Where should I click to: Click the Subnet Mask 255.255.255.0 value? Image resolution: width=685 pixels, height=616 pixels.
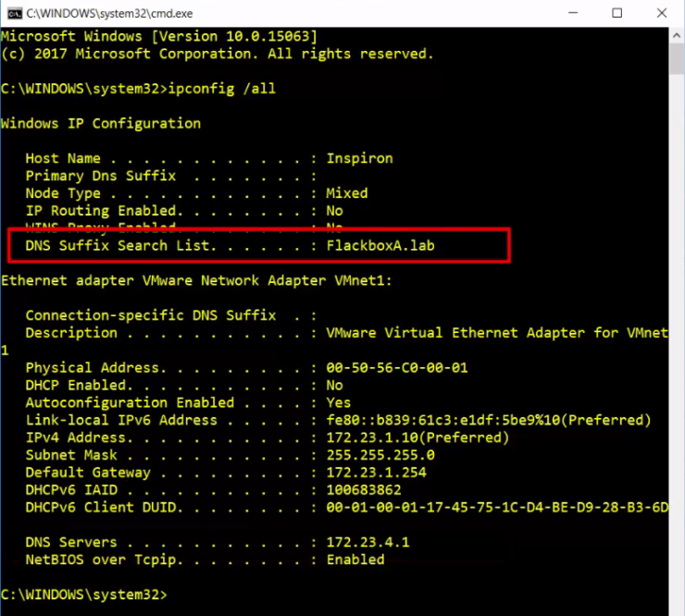point(380,455)
